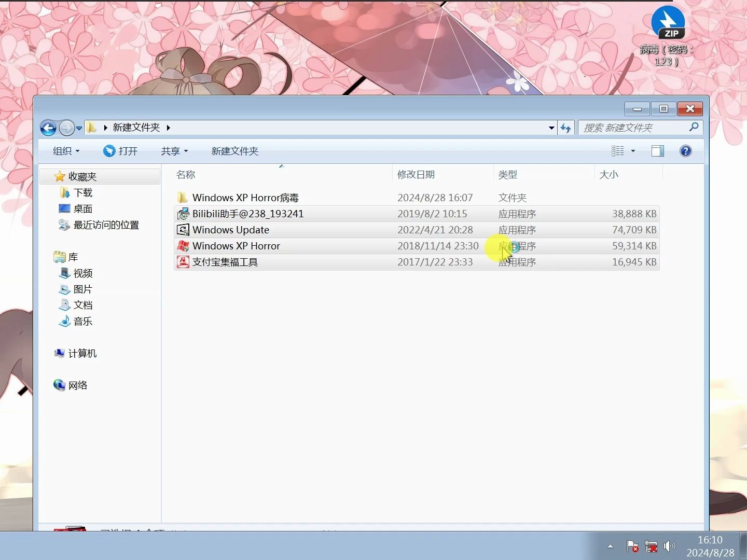Open the 音乐 library
Screen dimensions: 747x560
83,321
